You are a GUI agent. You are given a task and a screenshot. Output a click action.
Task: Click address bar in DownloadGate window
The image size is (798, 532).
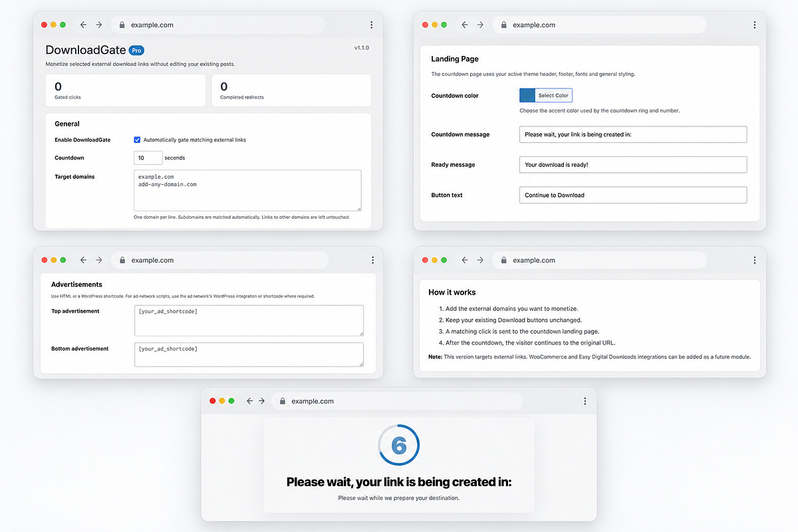[x=217, y=25]
